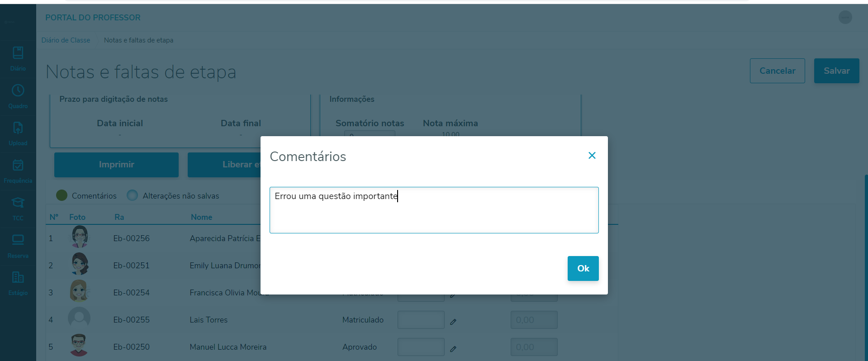This screenshot has height=361, width=868.
Task: Click the Imprimir button
Action: [x=116, y=165]
